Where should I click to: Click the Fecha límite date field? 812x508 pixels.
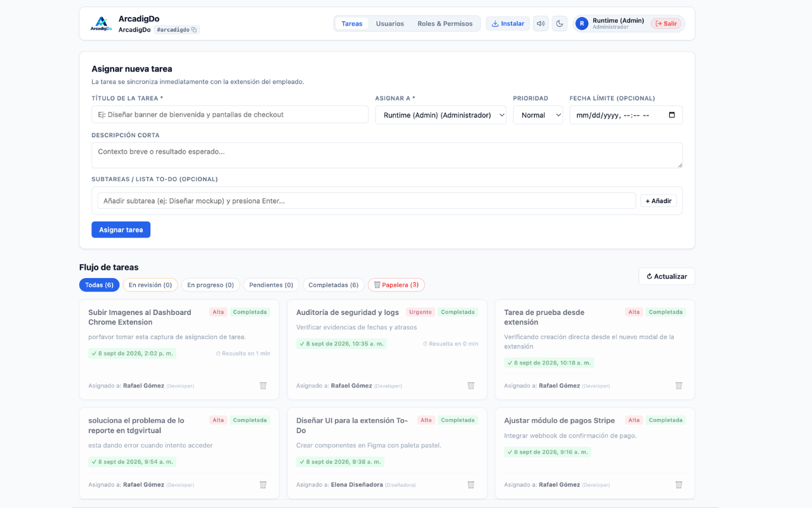pos(626,115)
